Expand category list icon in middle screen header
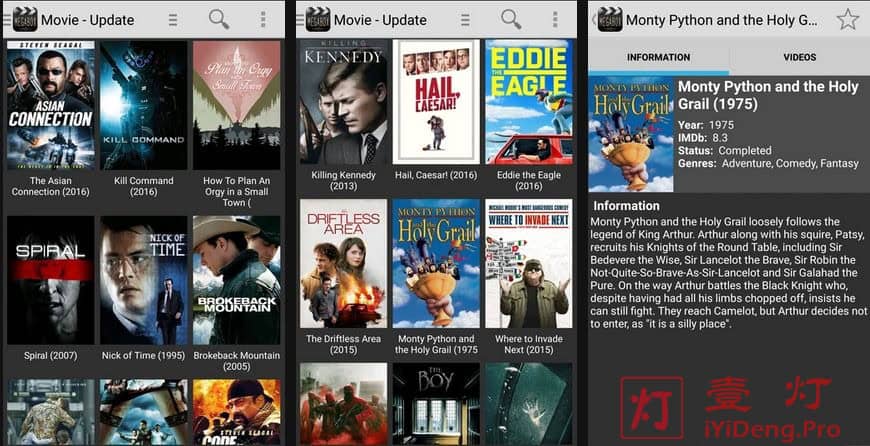The image size is (870, 446). 466,19
